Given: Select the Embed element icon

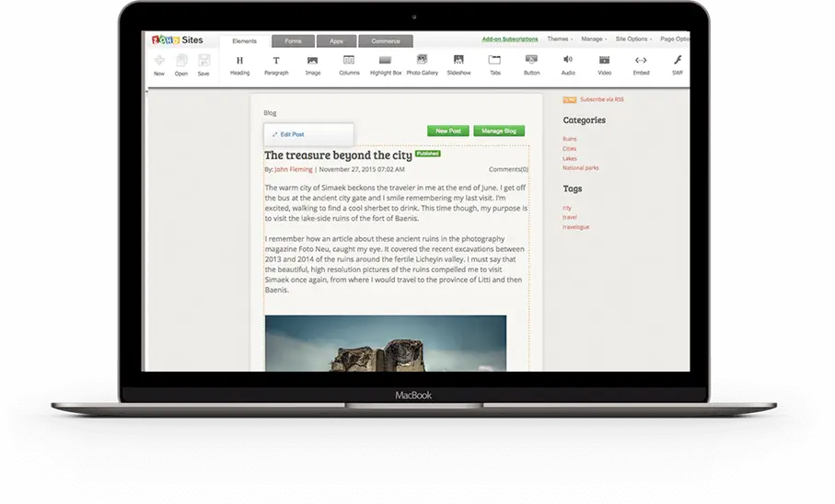Looking at the screenshot, I should (x=641, y=60).
